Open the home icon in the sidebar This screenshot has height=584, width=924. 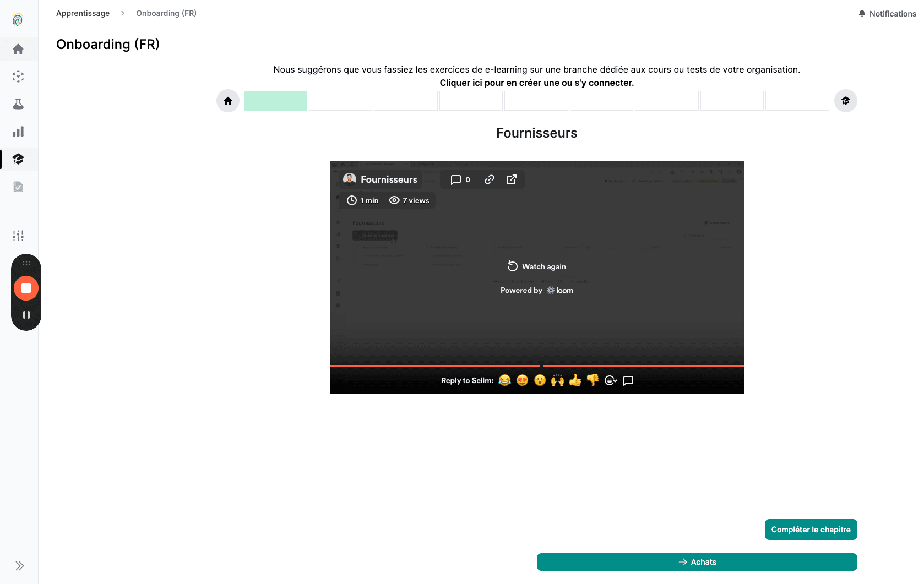pyautogui.click(x=18, y=49)
